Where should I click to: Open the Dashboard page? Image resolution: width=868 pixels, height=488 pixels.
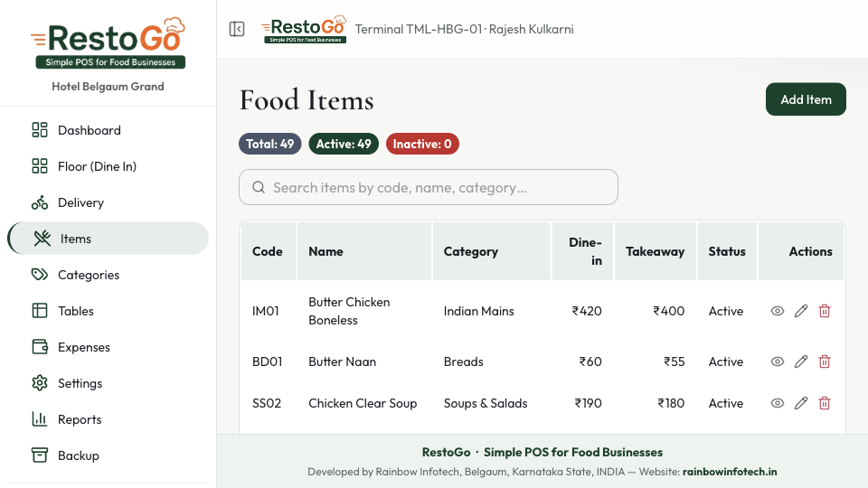pyautogui.click(x=108, y=130)
